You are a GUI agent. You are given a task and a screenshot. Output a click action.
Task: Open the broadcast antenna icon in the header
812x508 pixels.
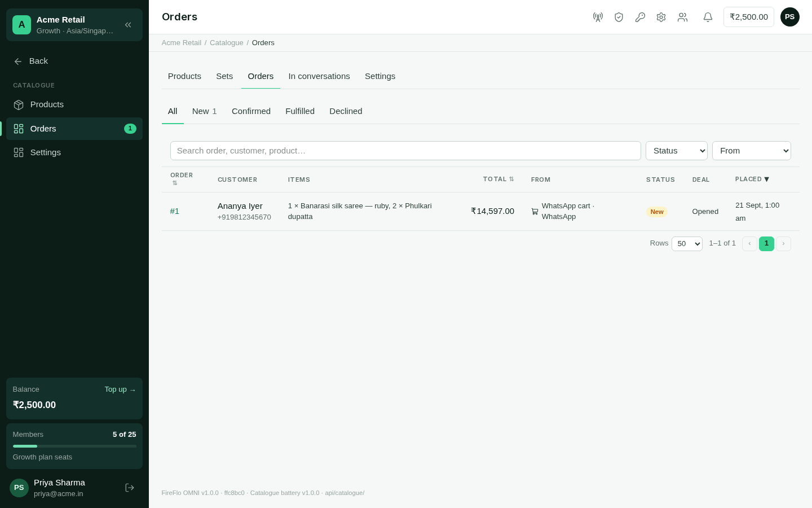click(598, 17)
